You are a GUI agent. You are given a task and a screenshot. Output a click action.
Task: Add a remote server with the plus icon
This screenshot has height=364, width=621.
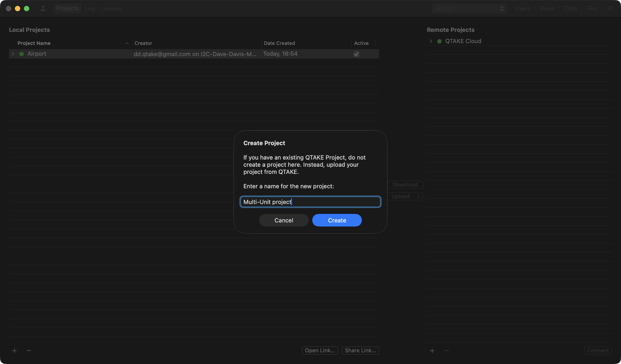[x=432, y=350]
